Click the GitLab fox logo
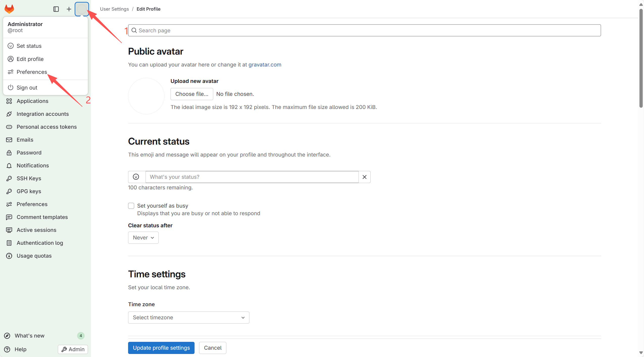The image size is (644, 357). pyautogui.click(x=9, y=9)
